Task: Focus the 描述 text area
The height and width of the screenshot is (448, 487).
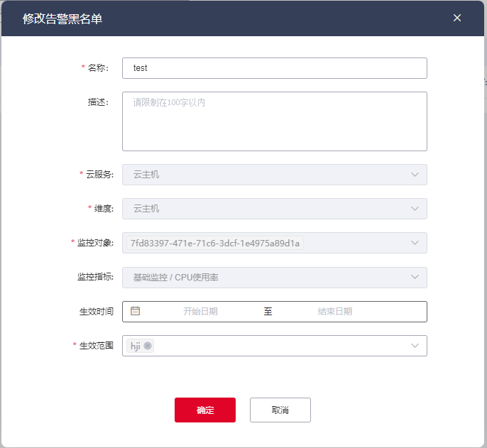Action: click(274, 121)
